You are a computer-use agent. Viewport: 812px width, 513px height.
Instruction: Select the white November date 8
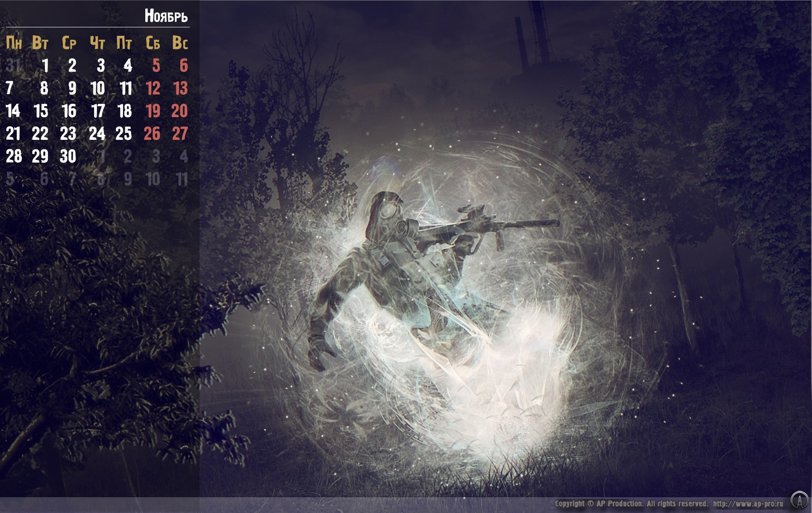[44, 88]
